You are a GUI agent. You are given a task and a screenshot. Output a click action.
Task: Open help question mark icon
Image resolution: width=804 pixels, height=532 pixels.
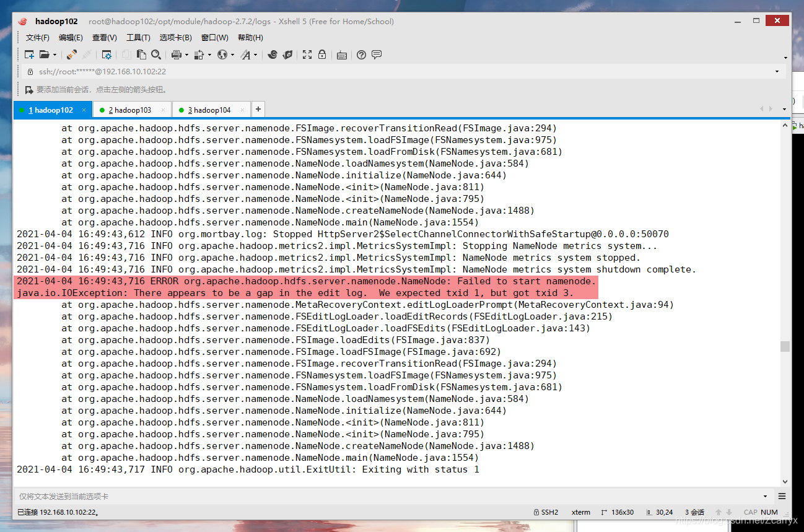[362, 55]
